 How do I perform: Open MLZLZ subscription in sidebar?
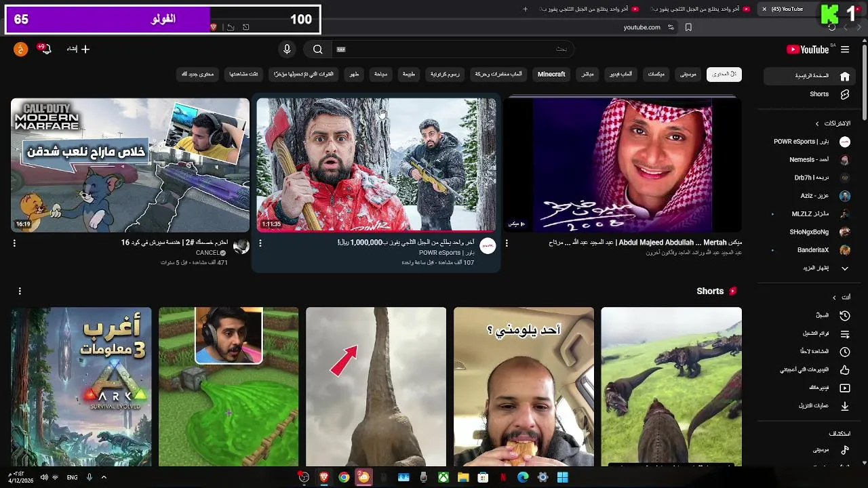pos(810,214)
